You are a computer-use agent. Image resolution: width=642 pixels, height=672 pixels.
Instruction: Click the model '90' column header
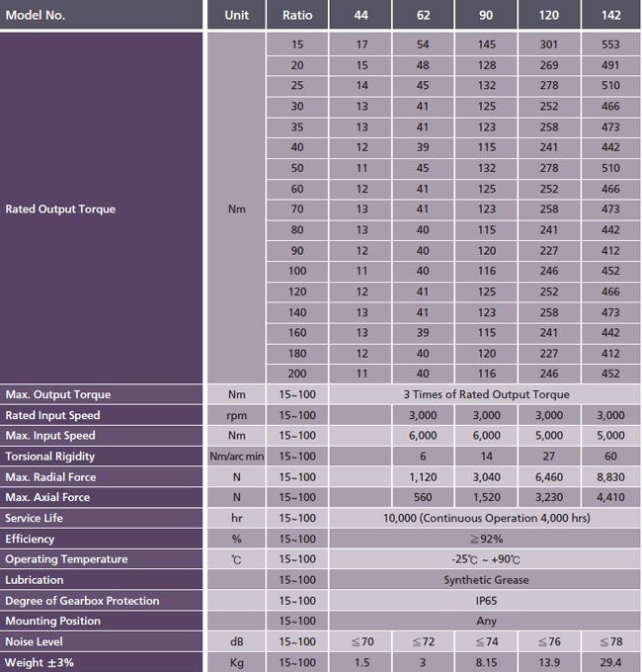[486, 15]
